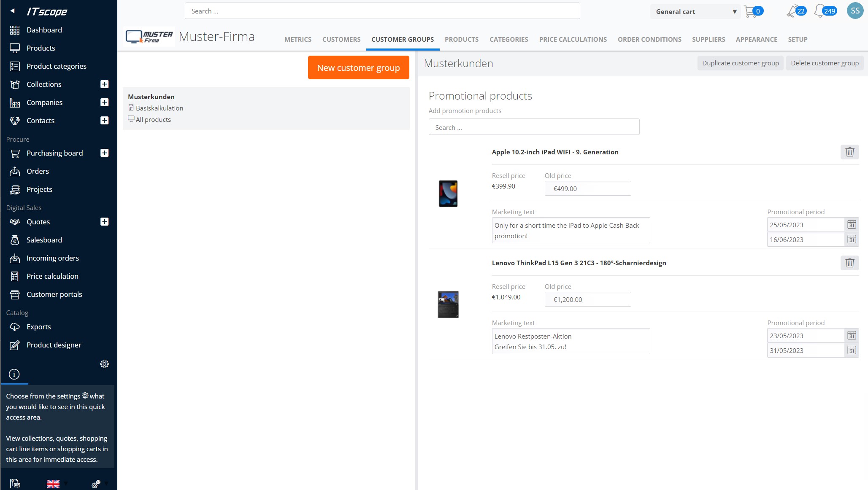Switch to the Categories tab
868x490 pixels.
(x=509, y=39)
